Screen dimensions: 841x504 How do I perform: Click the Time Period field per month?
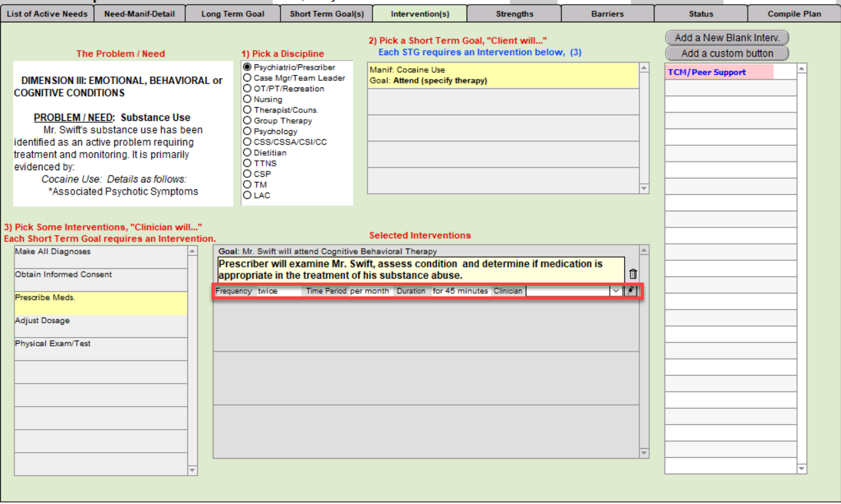369,290
